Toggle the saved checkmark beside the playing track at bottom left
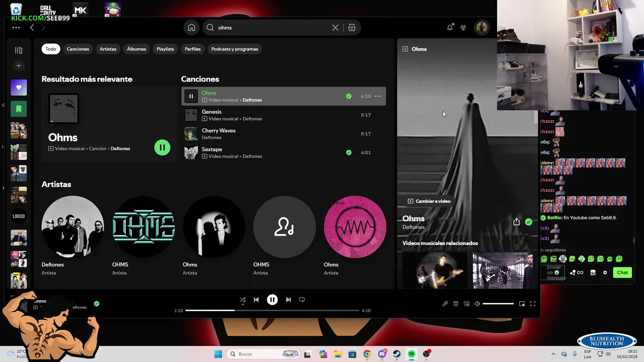The width and height of the screenshot is (644, 362). [x=97, y=304]
